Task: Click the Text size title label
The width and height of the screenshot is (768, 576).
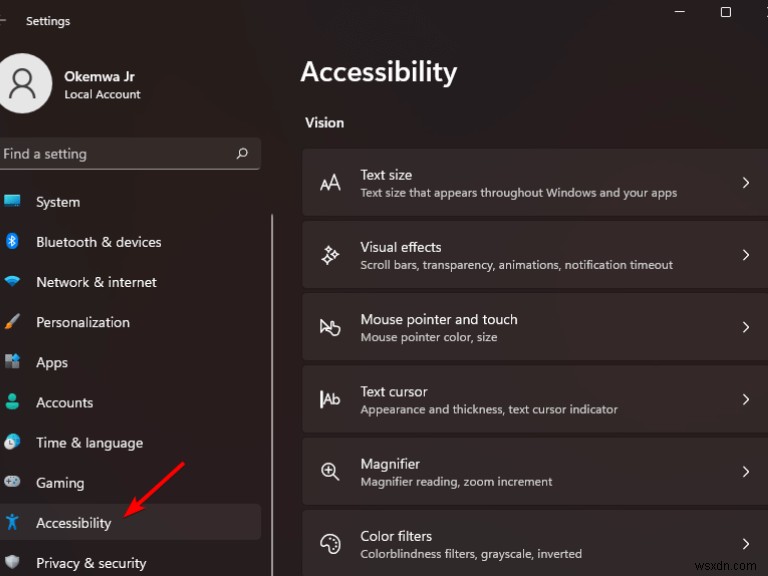Action: click(x=386, y=175)
